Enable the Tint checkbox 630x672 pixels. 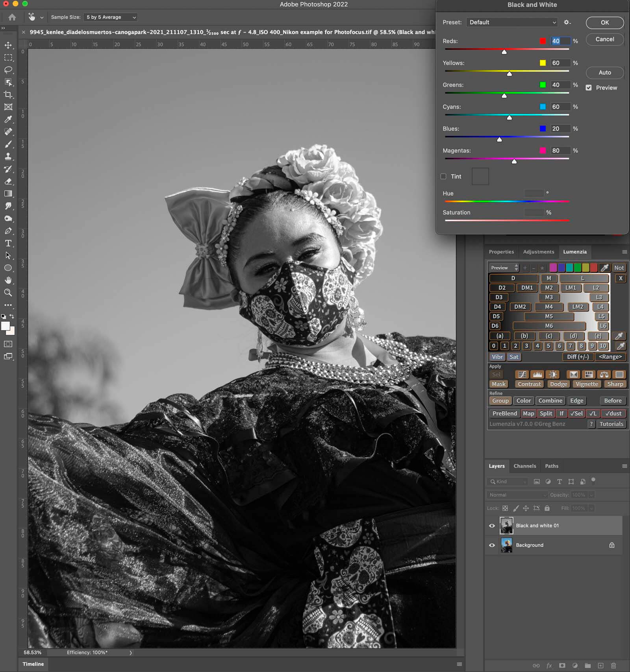tap(443, 177)
